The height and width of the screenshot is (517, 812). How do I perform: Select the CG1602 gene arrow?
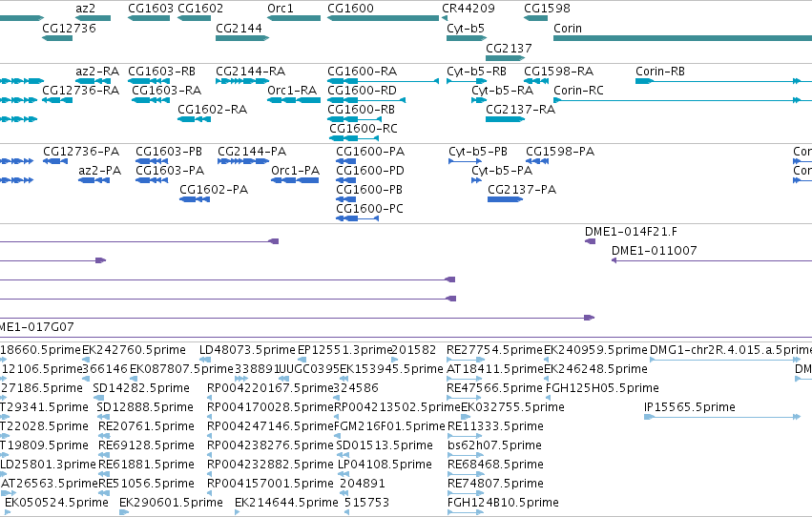click(x=195, y=18)
